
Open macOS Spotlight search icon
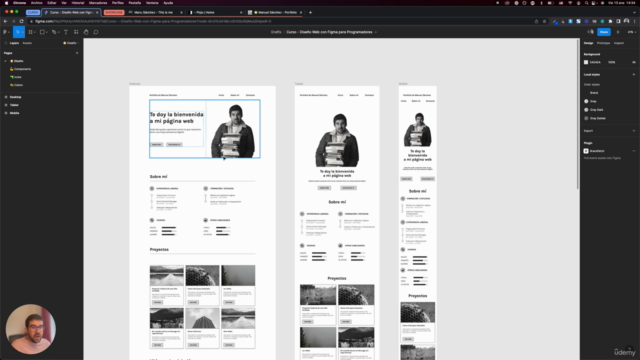[587, 3]
